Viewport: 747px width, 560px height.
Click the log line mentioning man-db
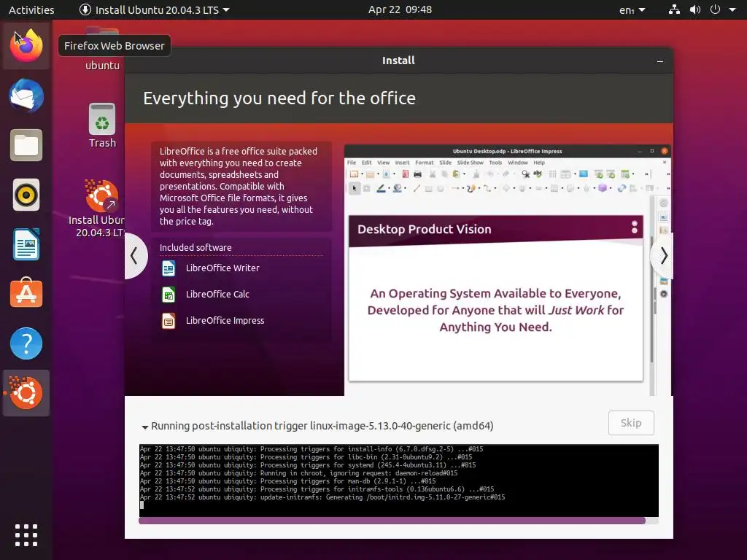(x=288, y=481)
